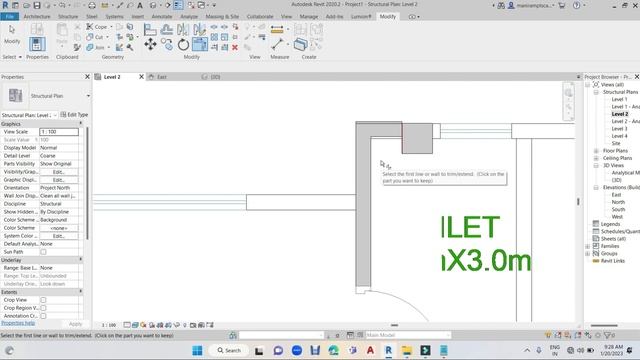Toggle the Sun Path checkbox
640x360 pixels.
[x=43, y=252]
